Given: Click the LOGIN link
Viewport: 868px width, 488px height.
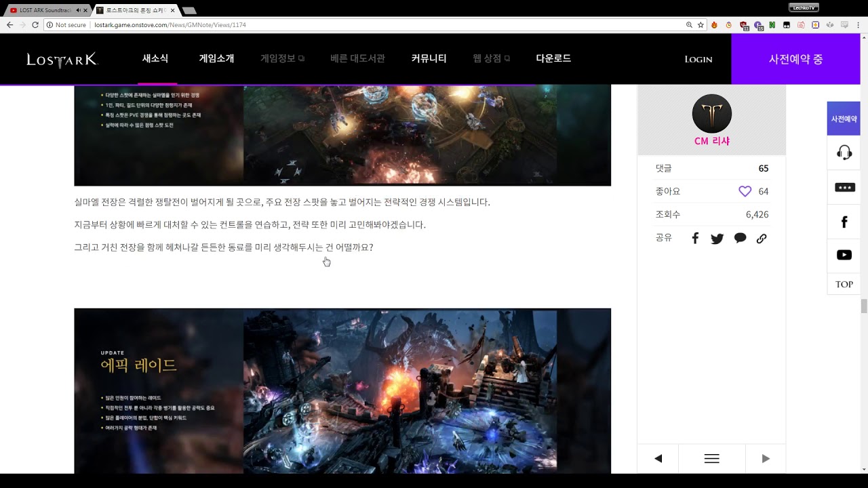Looking at the screenshot, I should click(x=698, y=60).
